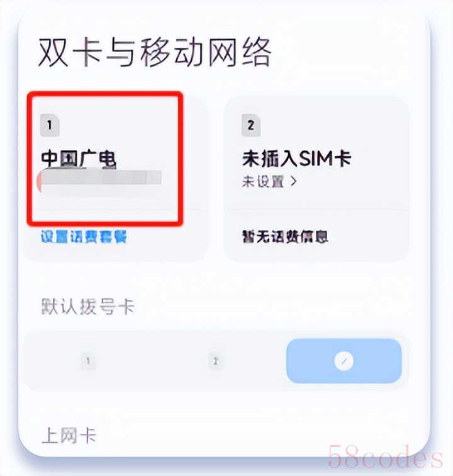This screenshot has width=453, height=476.
Task: Tap the blurred phone number under 中国广电
Action: [99, 179]
